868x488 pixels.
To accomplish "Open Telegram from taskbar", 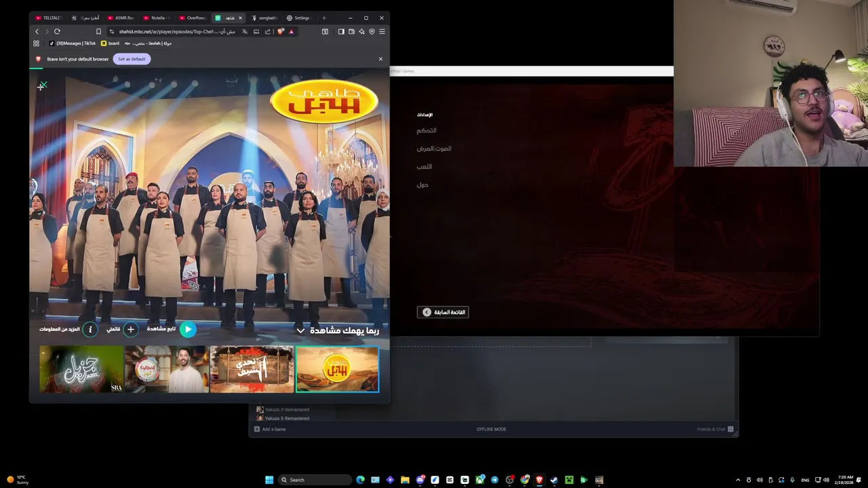I will 494,480.
